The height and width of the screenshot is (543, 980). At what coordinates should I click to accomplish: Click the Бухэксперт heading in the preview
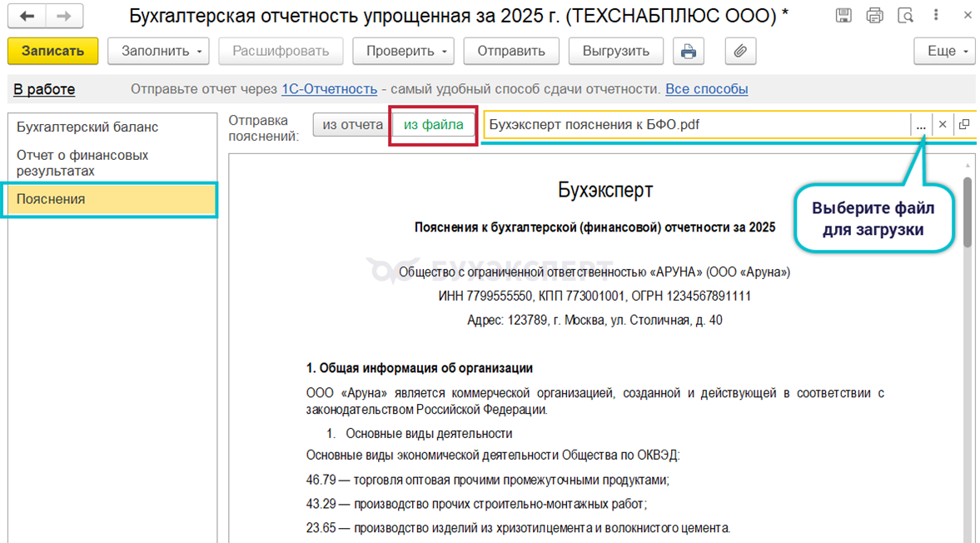tap(605, 190)
